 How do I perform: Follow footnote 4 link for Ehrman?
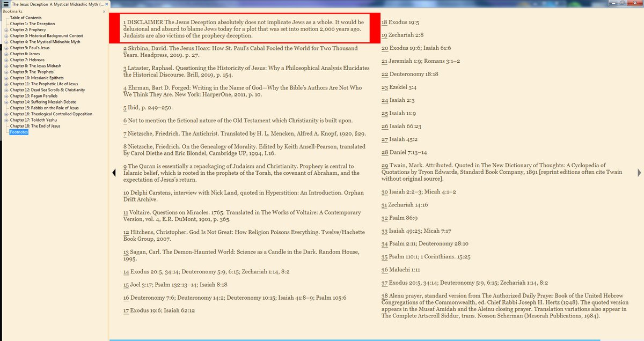[x=125, y=88]
